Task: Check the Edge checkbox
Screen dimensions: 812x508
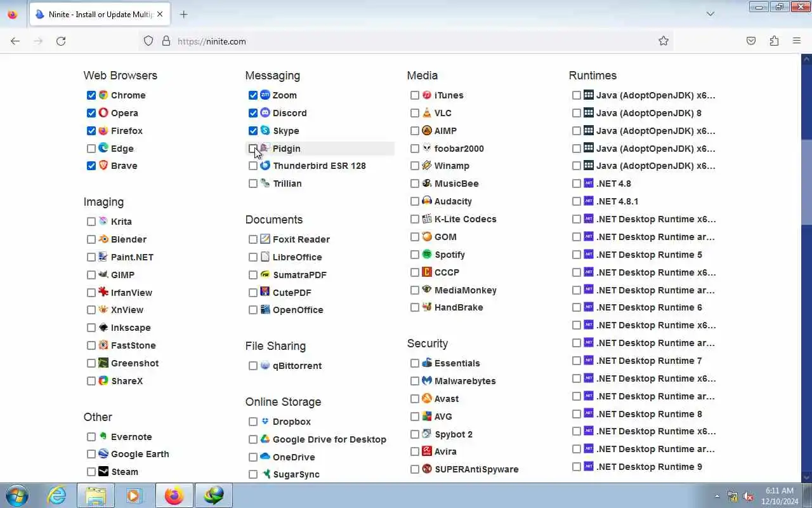Action: point(91,149)
